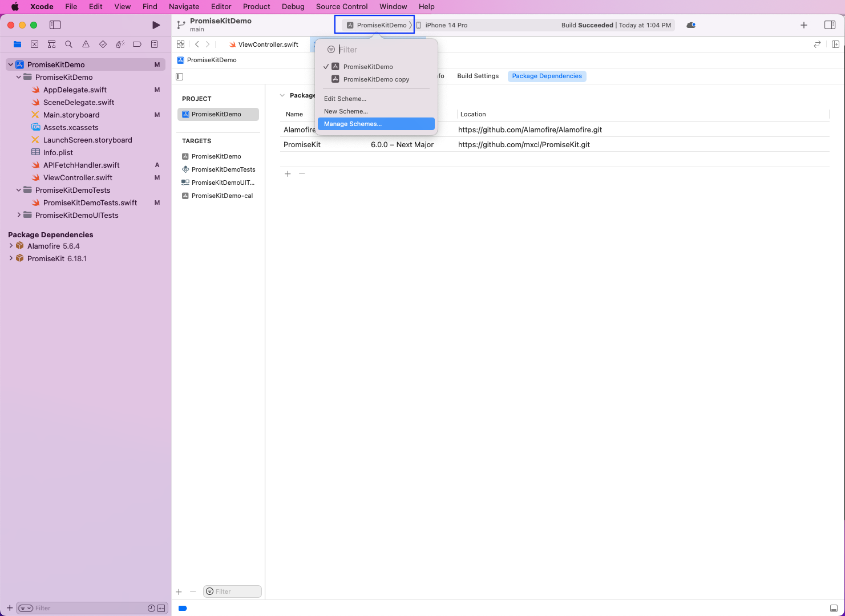The width and height of the screenshot is (845, 616).
Task: Open AppDelegate.swift in the navigator
Action: [75, 90]
